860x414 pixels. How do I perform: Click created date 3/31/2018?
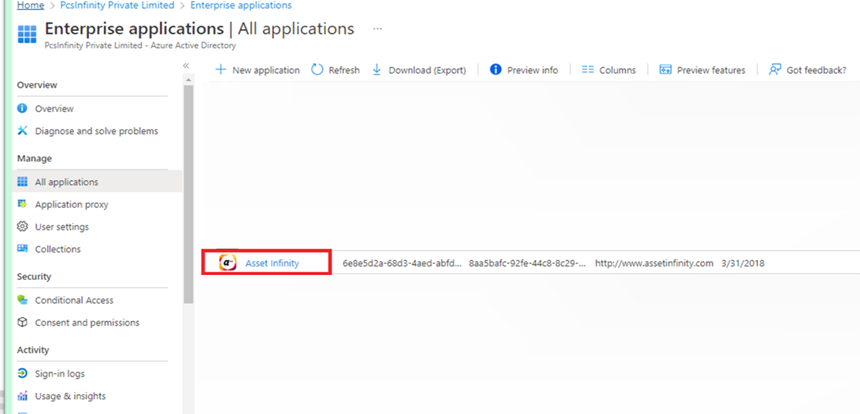pos(743,263)
